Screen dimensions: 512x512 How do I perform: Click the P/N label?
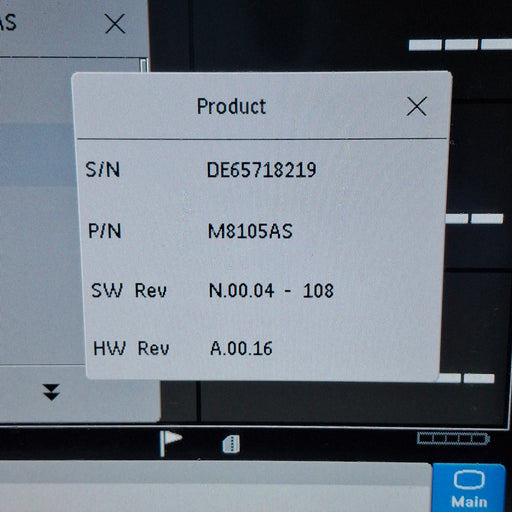104,231
